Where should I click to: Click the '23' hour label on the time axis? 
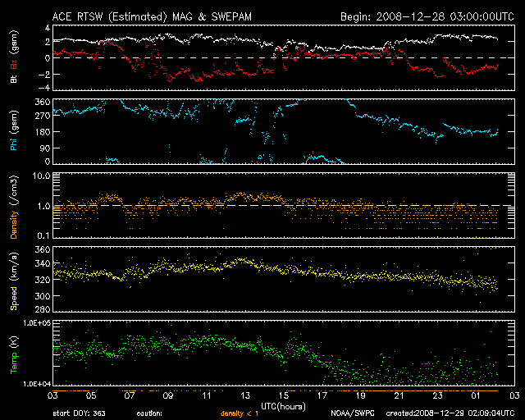click(437, 395)
